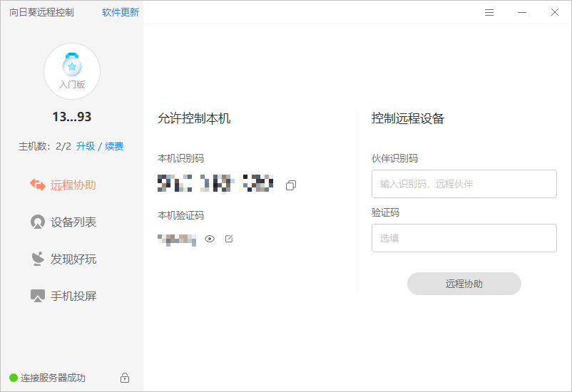
Task: Click the 升级 / 续费 link
Action: [x=100, y=146]
